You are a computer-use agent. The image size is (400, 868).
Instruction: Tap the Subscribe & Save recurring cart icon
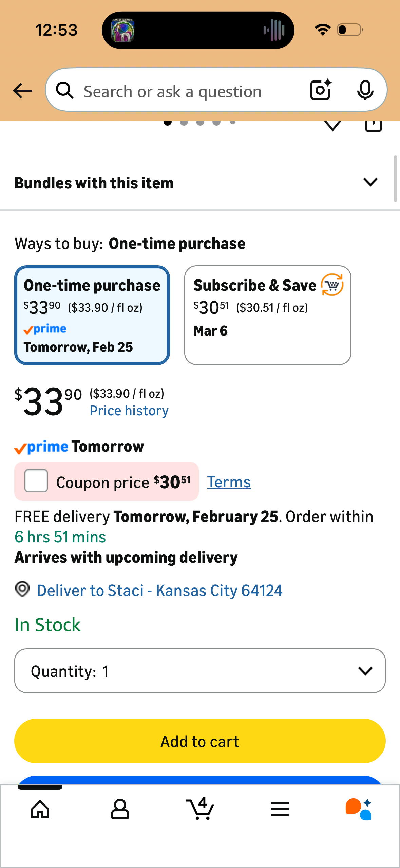[x=332, y=285]
